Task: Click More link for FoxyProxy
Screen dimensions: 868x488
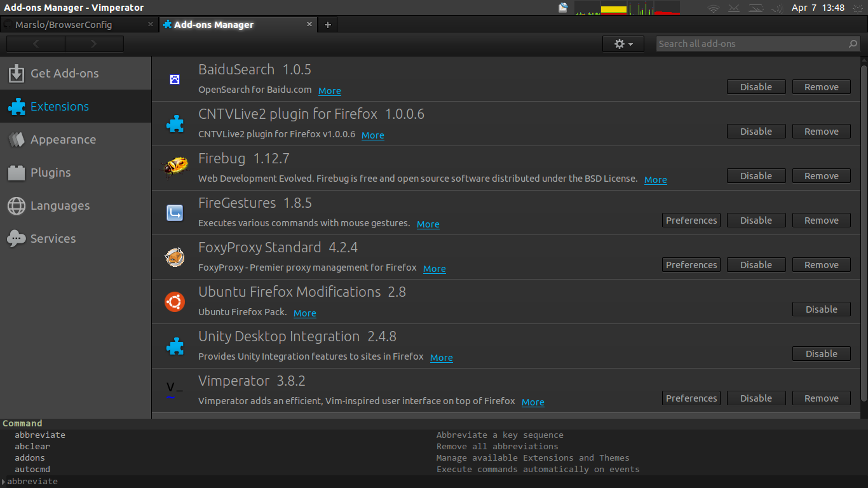Action: (435, 269)
